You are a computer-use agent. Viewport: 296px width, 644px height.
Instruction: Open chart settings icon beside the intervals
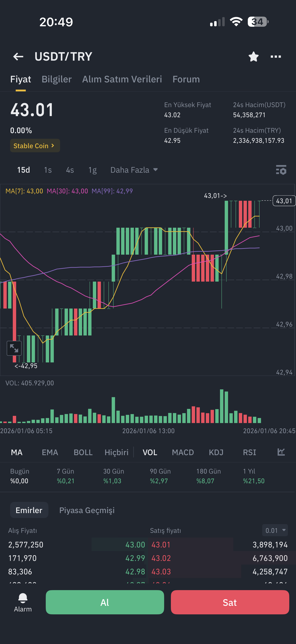click(281, 170)
